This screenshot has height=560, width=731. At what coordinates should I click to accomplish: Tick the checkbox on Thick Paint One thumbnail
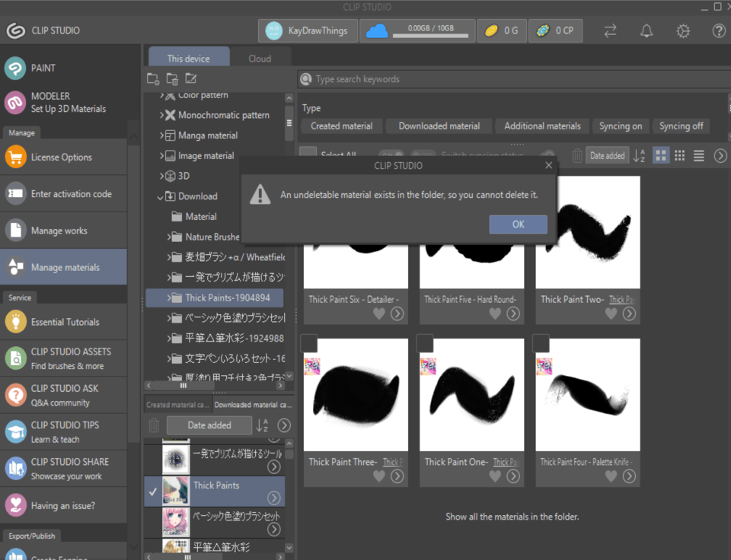coord(425,343)
